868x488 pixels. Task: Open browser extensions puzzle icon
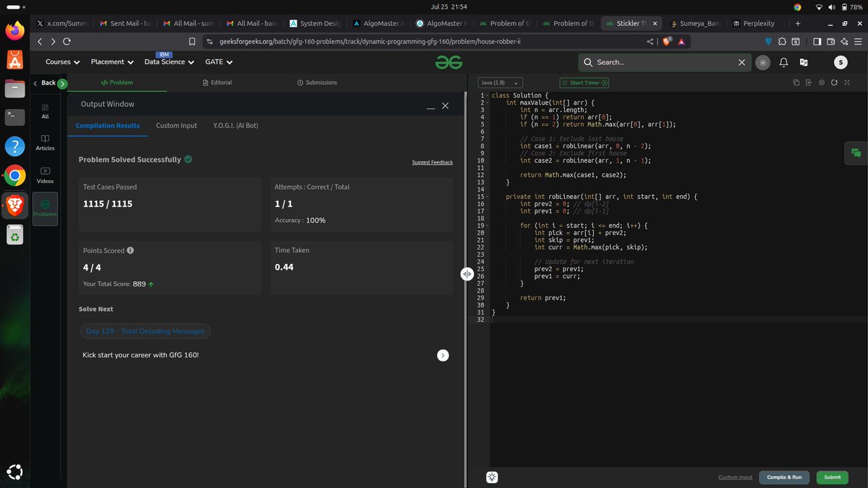(783, 42)
